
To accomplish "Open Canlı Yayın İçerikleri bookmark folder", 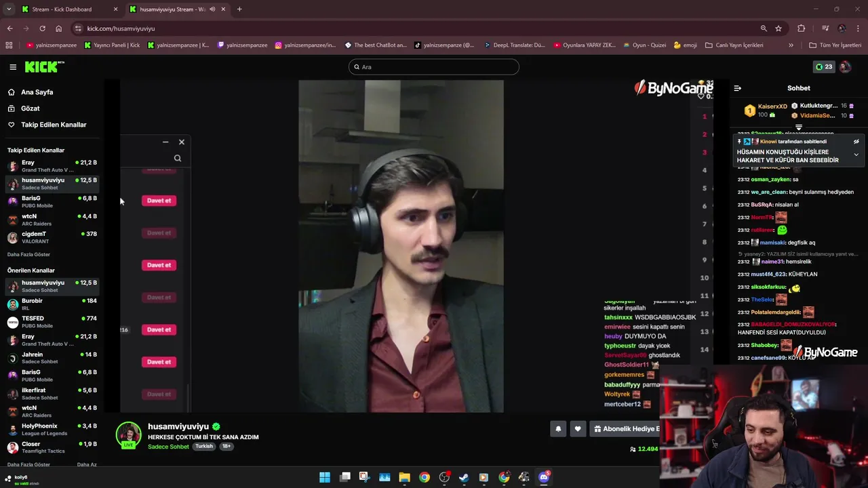I will click(734, 45).
